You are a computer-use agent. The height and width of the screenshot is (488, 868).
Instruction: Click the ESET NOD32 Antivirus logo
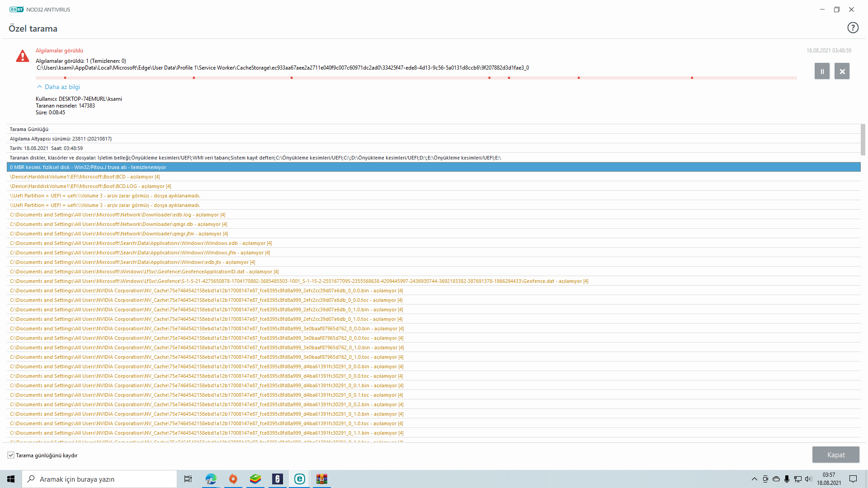point(40,9)
